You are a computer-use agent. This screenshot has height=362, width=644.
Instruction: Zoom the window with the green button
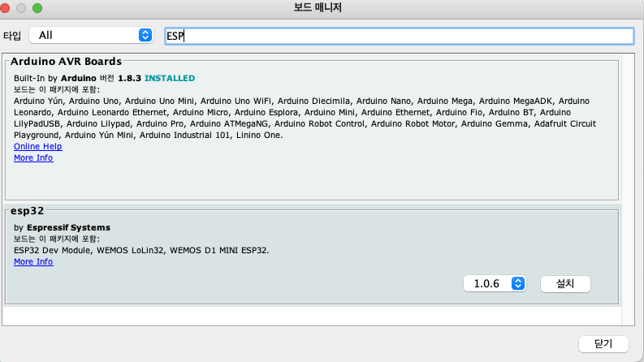coord(37,8)
